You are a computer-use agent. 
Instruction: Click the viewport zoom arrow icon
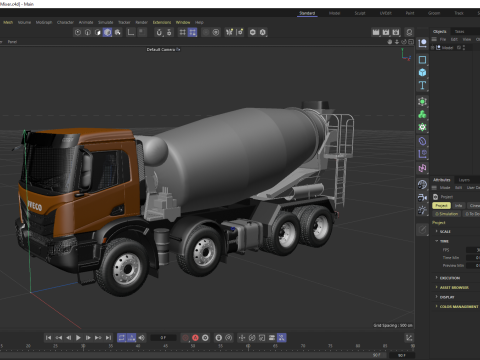click(x=397, y=42)
